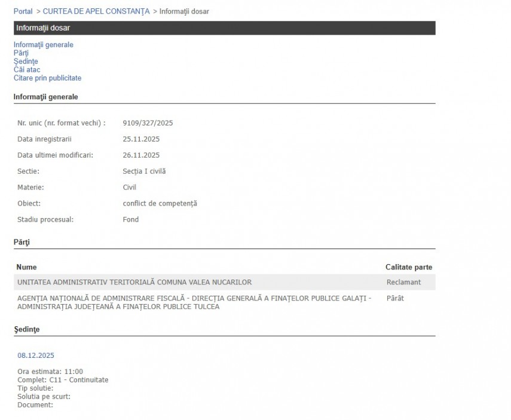Open the 08.12.2025 hearing date link
The image size is (511, 420).
(36, 355)
